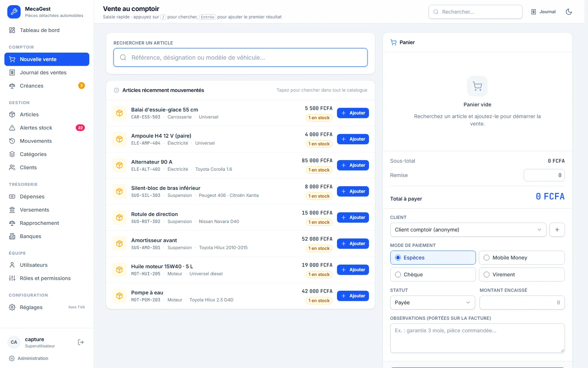Click the box icon of Pompe à eau
588x368 pixels.
tap(119, 296)
